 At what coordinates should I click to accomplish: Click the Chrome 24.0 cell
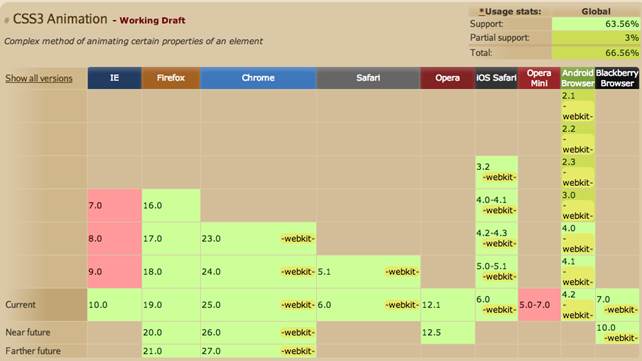tap(258, 272)
